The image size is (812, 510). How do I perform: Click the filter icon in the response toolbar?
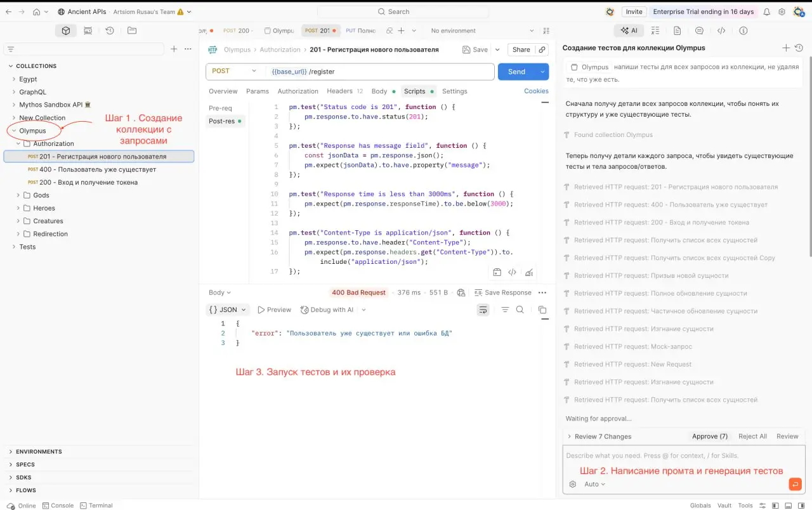pos(505,310)
